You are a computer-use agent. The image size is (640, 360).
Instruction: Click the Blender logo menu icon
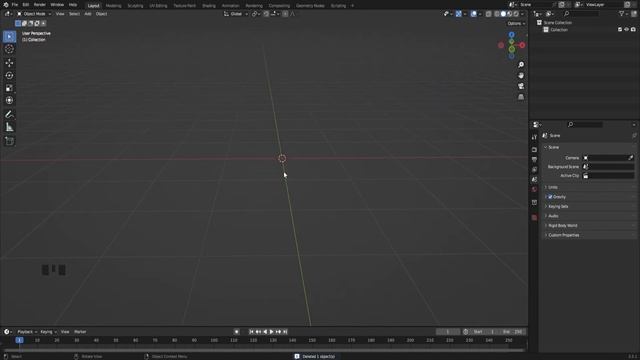6,4
